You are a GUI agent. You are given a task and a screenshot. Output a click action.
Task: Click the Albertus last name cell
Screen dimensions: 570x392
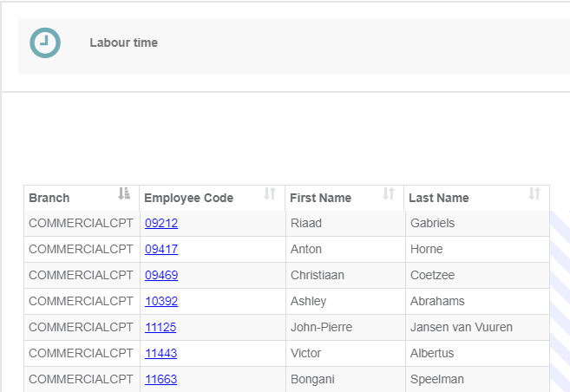[x=435, y=353]
